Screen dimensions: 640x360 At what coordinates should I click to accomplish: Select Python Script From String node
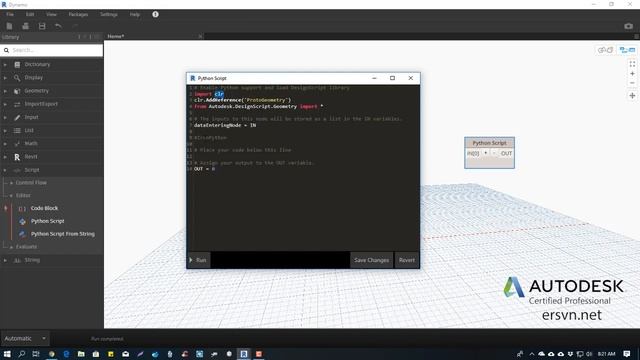coord(62,234)
